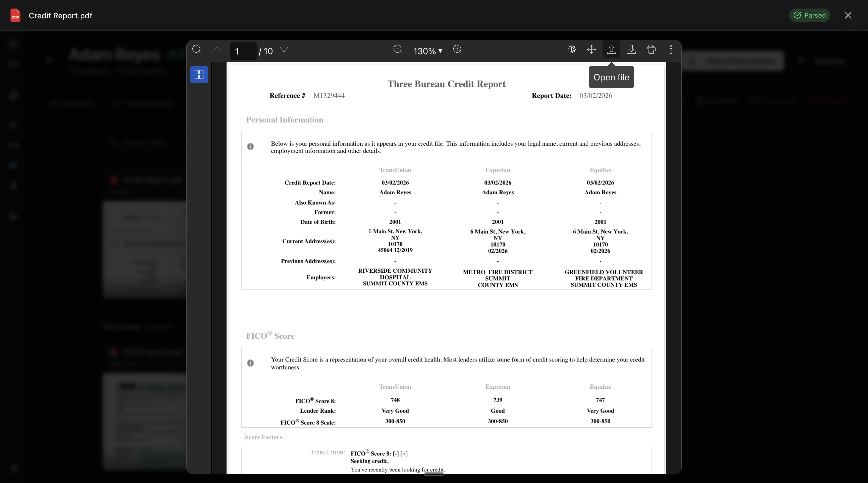
Task: Open the zoom level 130% dropdown
Action: (x=427, y=51)
